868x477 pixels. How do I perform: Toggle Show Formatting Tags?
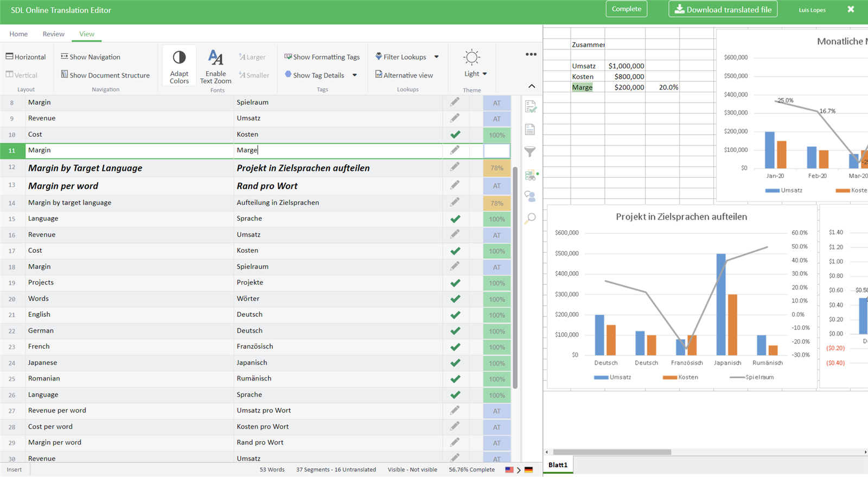[x=322, y=57]
